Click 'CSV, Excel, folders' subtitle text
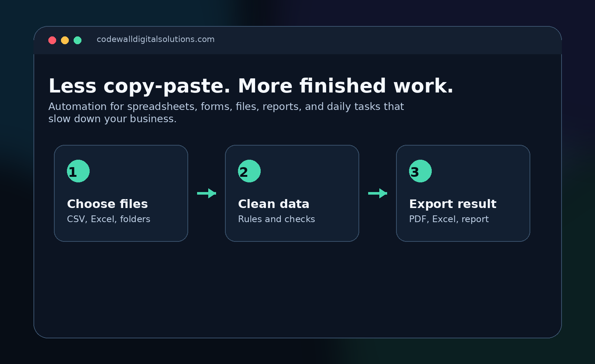The image size is (595, 364). coord(109,219)
